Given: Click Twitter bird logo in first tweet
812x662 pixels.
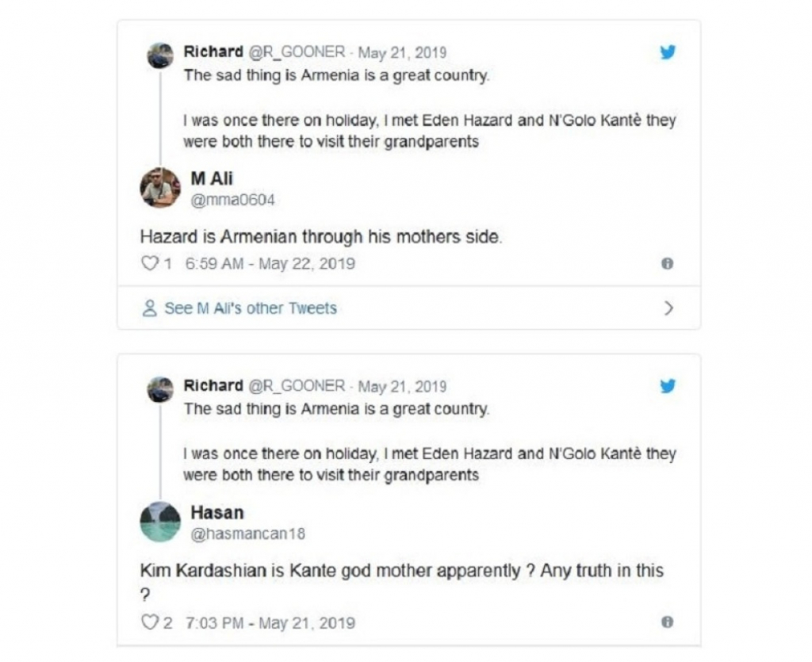Looking at the screenshot, I should coord(668,52).
